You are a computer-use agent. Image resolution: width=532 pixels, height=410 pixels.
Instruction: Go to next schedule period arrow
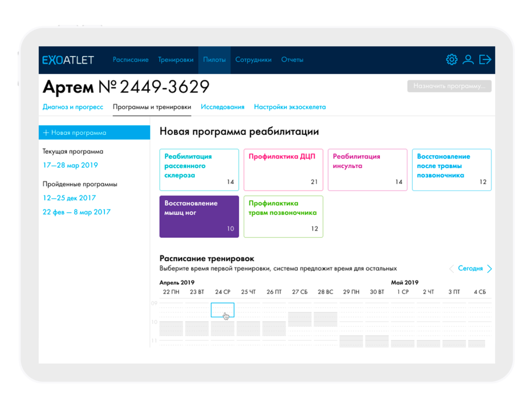[489, 268]
